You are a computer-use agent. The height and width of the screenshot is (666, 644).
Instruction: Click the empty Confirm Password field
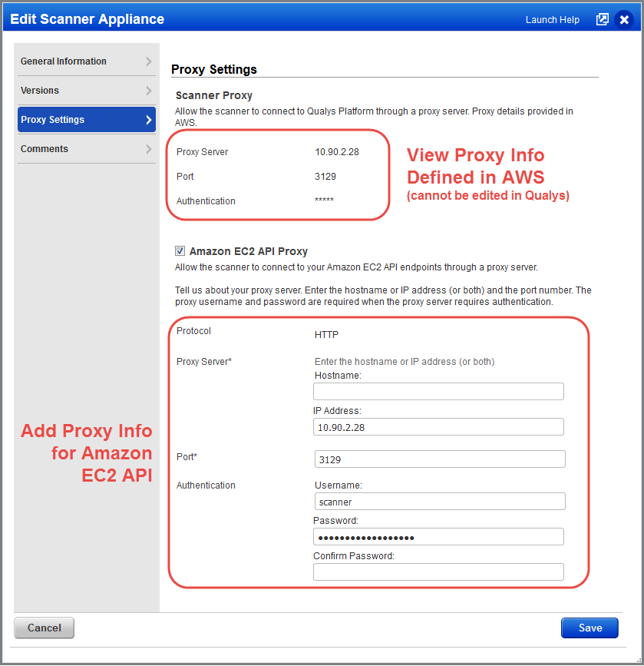point(438,572)
